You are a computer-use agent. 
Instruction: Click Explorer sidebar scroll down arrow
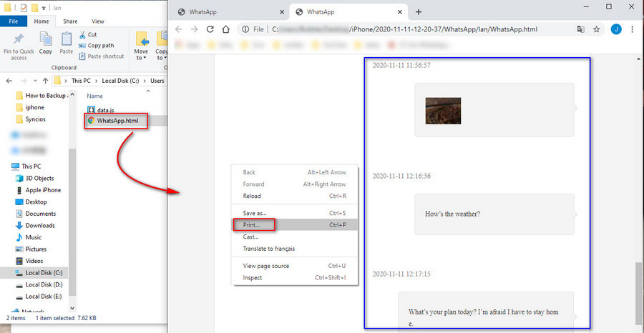73,309
